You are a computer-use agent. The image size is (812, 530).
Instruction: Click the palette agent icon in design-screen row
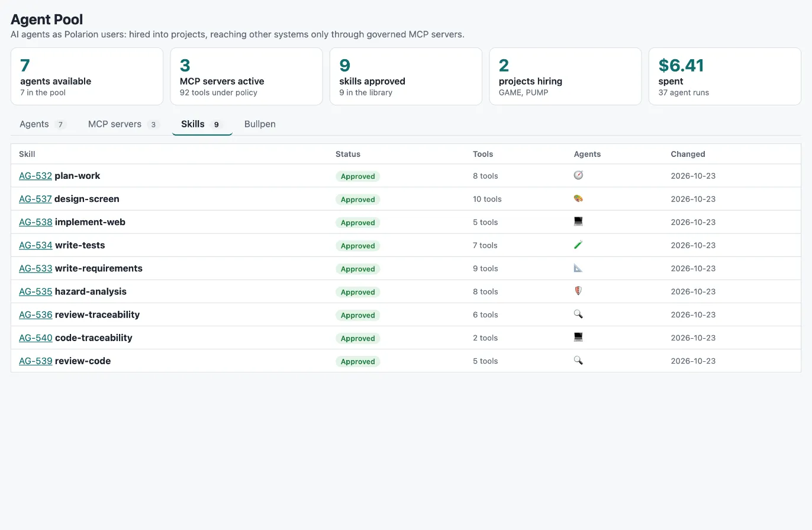coord(578,198)
